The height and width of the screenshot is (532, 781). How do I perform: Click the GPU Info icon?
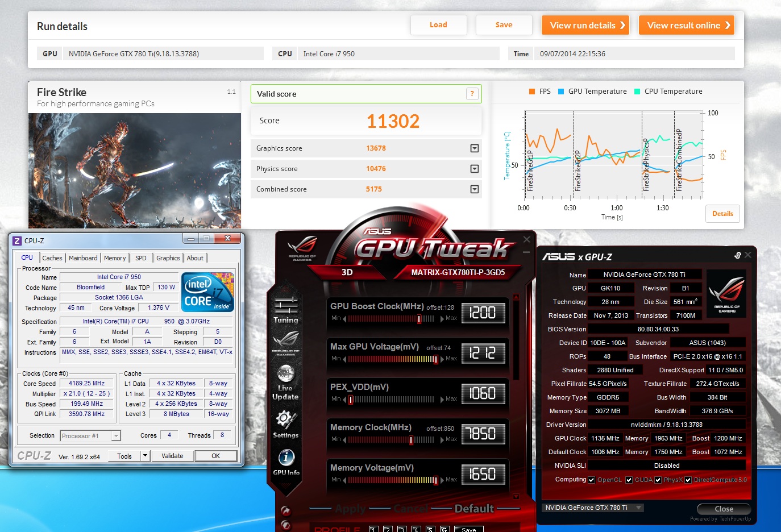click(286, 458)
